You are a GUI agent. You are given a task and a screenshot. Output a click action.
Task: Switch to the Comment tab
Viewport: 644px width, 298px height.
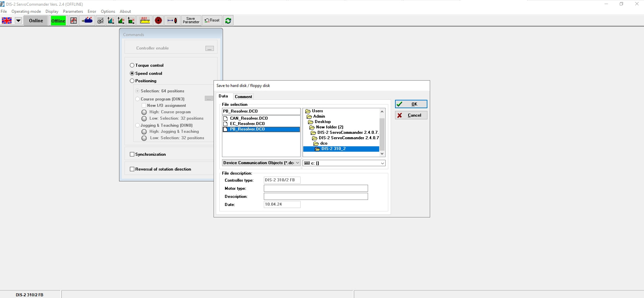point(243,97)
